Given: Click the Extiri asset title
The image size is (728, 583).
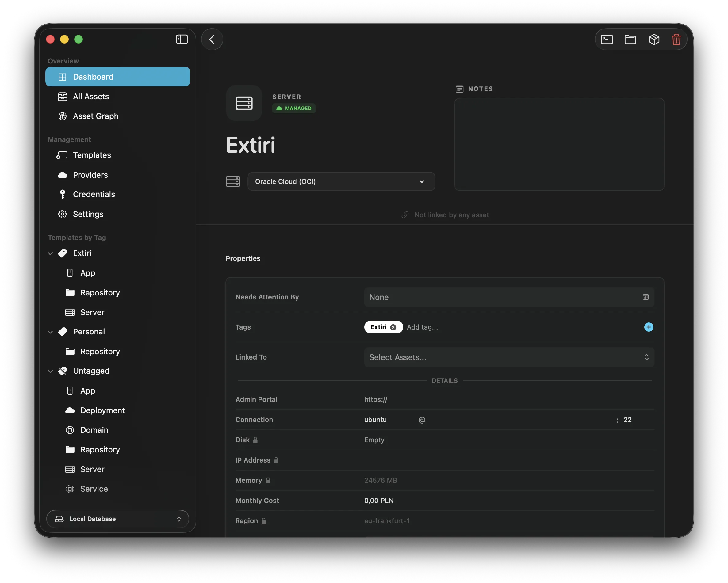Looking at the screenshot, I should 251,145.
